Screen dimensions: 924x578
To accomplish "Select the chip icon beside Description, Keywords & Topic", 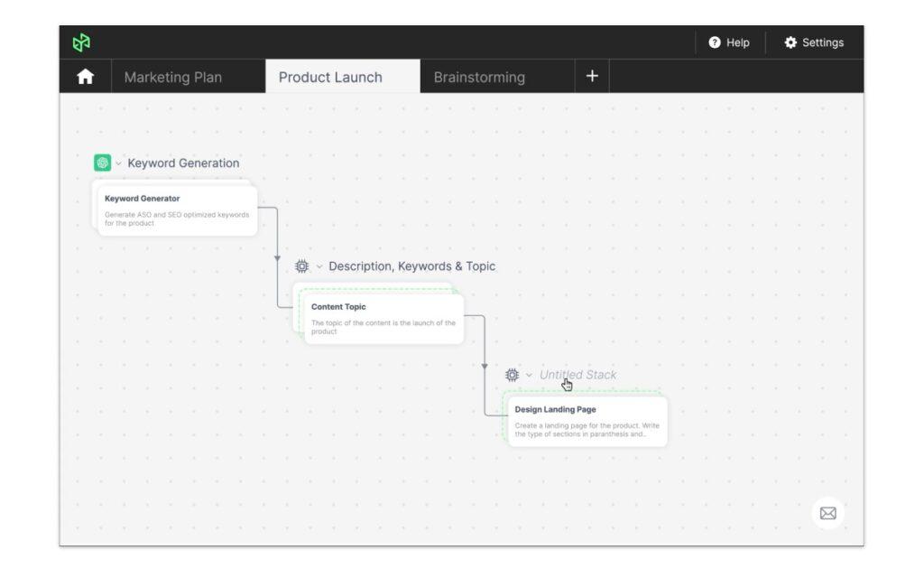I will point(301,266).
